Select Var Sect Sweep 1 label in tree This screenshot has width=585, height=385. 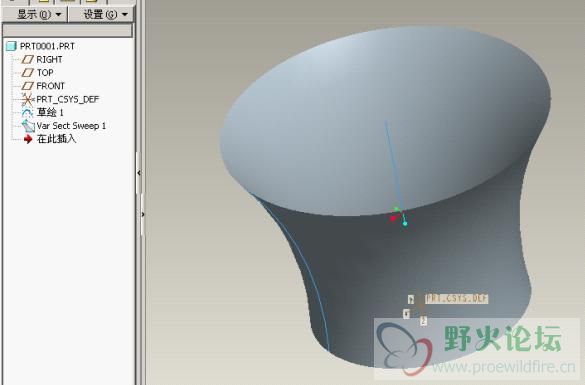71,126
